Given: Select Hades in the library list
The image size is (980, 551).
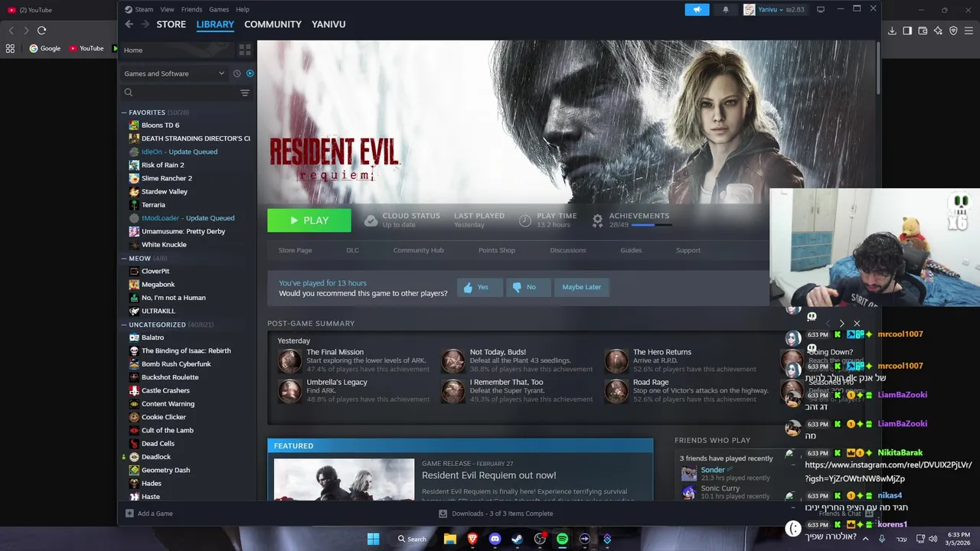Looking at the screenshot, I should click(x=151, y=484).
